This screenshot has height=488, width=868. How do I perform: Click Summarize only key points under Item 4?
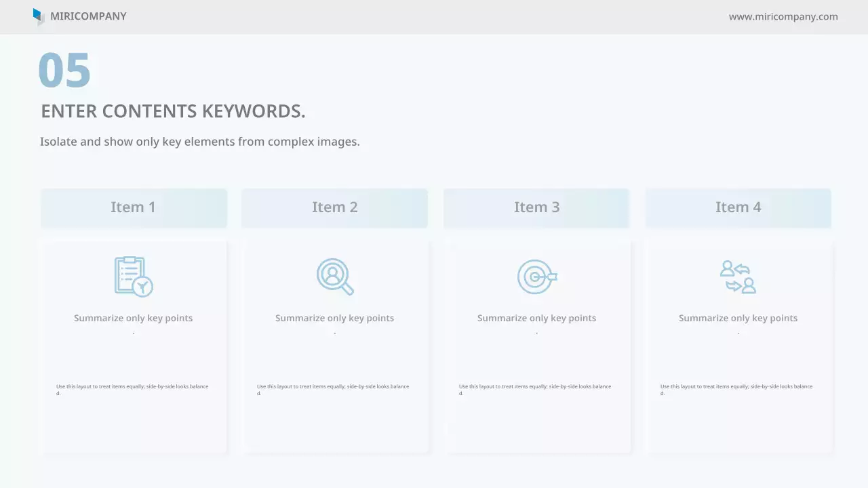pyautogui.click(x=738, y=318)
